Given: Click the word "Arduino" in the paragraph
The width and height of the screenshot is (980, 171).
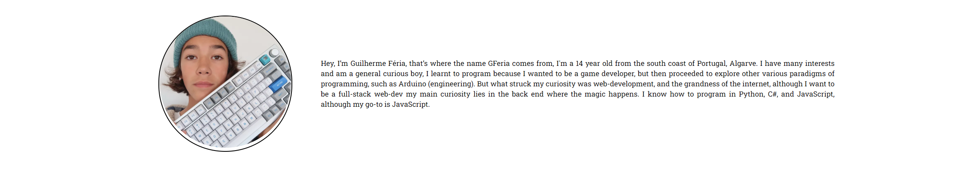Looking at the screenshot, I should click(412, 84).
